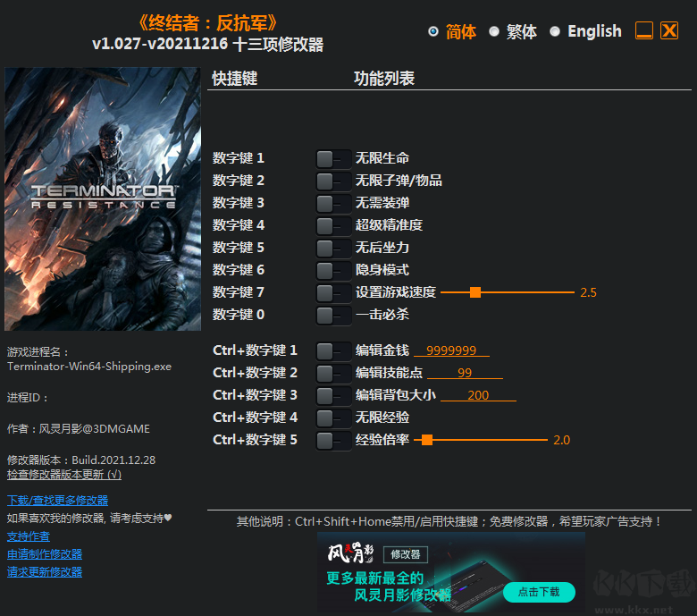Click 修改器 tag in banner
Image resolution: width=697 pixels, height=616 pixels.
[x=406, y=554]
